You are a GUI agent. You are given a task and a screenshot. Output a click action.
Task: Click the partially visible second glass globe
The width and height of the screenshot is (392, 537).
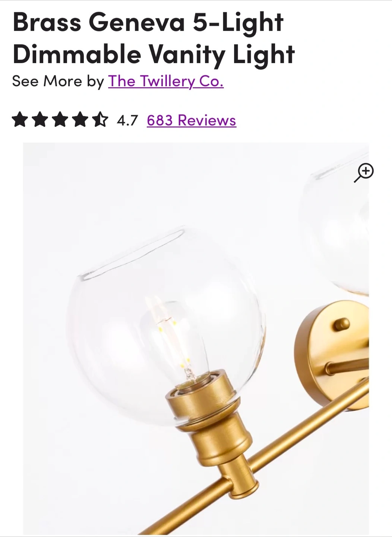coord(337,227)
